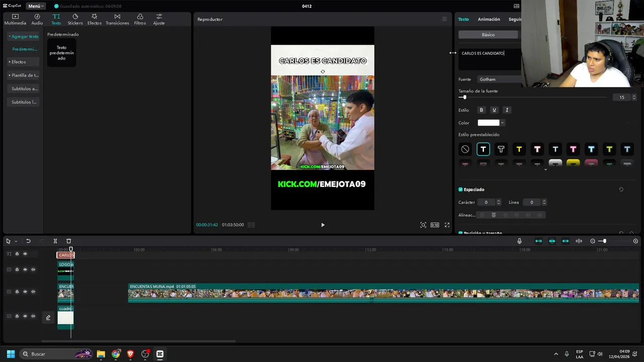Click the Línea spacing stepper arrows
The height and width of the screenshot is (362, 644).
544,203
